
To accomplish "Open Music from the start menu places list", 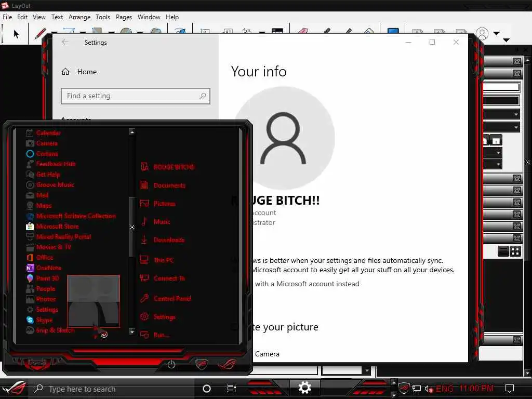I will tap(162, 222).
